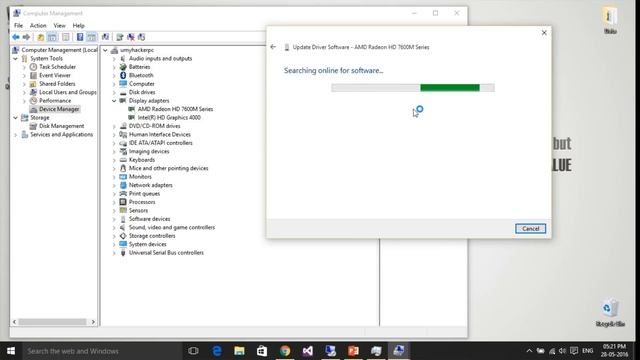Select AMD Radeon HD 7600M Series device
The height and width of the screenshot is (360, 640).
[x=176, y=109]
